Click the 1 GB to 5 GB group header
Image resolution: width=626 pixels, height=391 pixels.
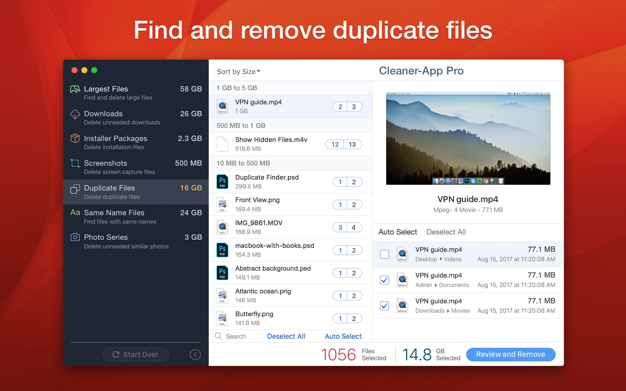[291, 88]
